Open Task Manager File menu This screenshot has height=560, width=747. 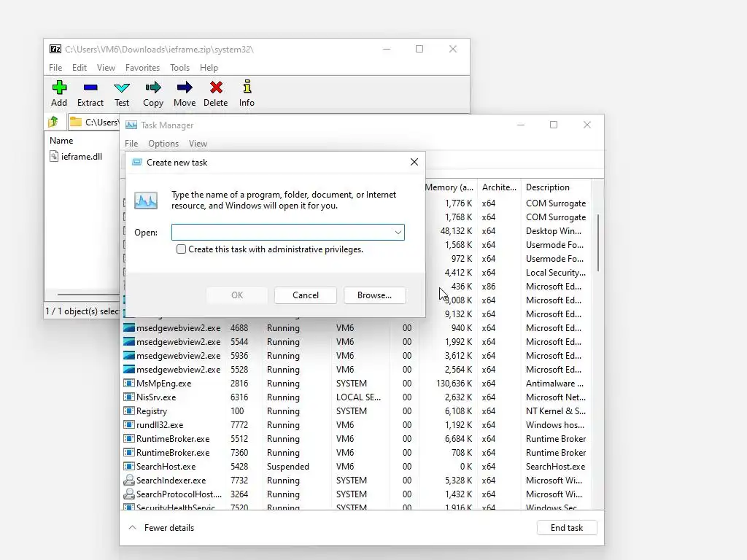point(131,144)
